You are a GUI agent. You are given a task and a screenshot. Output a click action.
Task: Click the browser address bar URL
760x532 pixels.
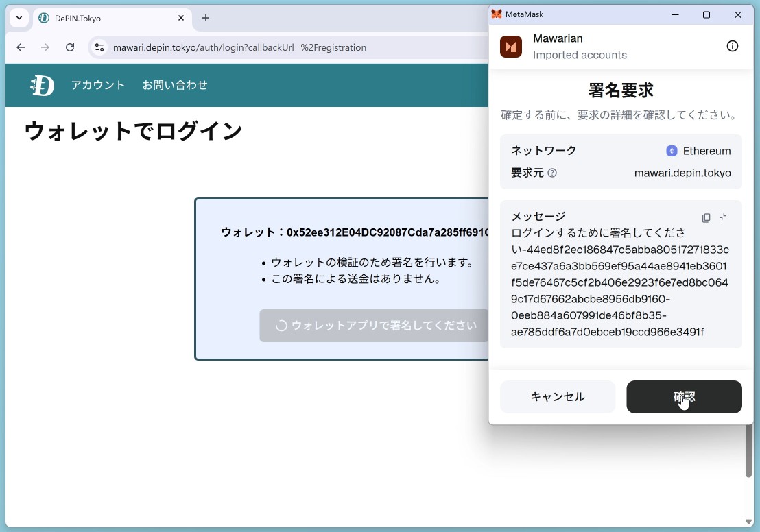[x=240, y=47]
